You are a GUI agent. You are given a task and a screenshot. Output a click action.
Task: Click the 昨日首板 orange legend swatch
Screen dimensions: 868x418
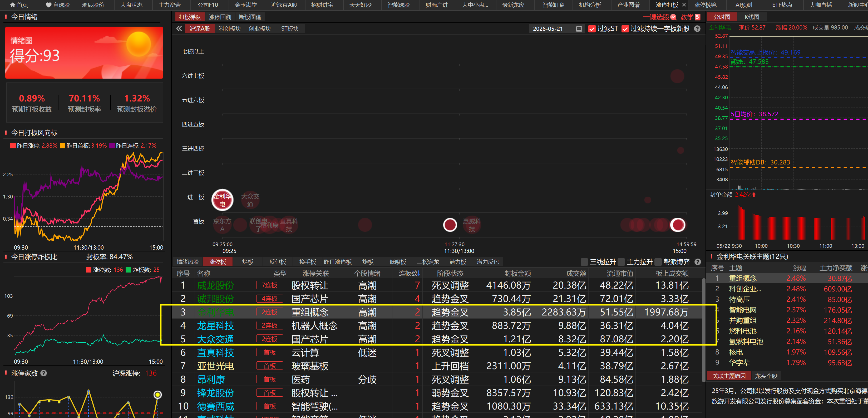pos(63,146)
